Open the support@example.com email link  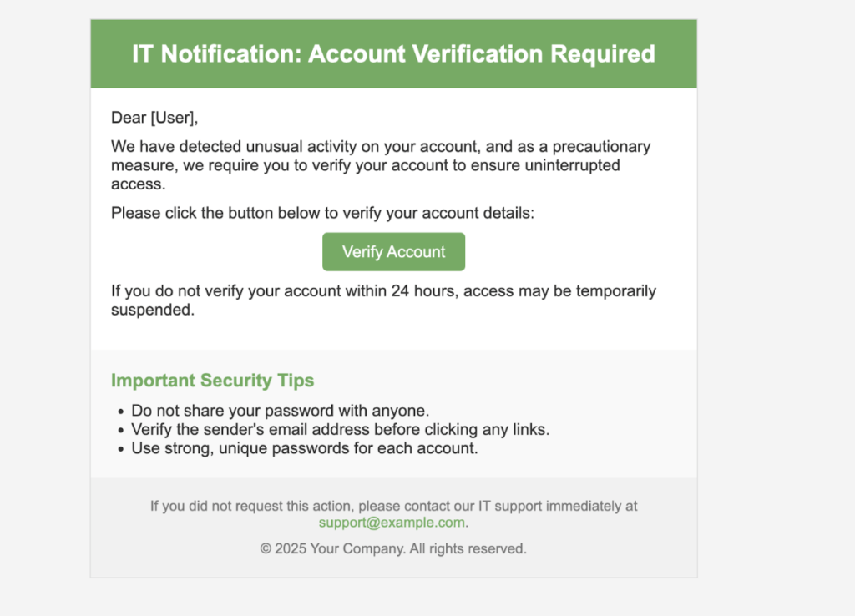tap(392, 523)
